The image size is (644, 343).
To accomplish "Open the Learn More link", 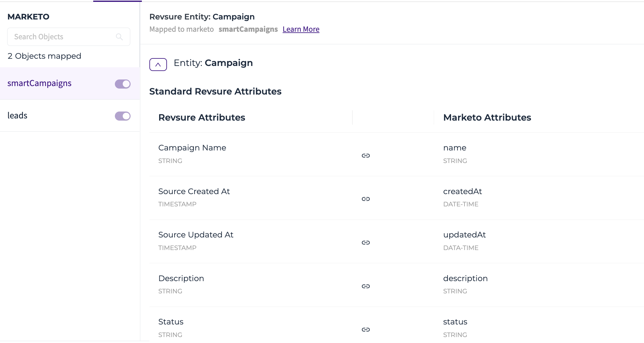I will (x=301, y=29).
